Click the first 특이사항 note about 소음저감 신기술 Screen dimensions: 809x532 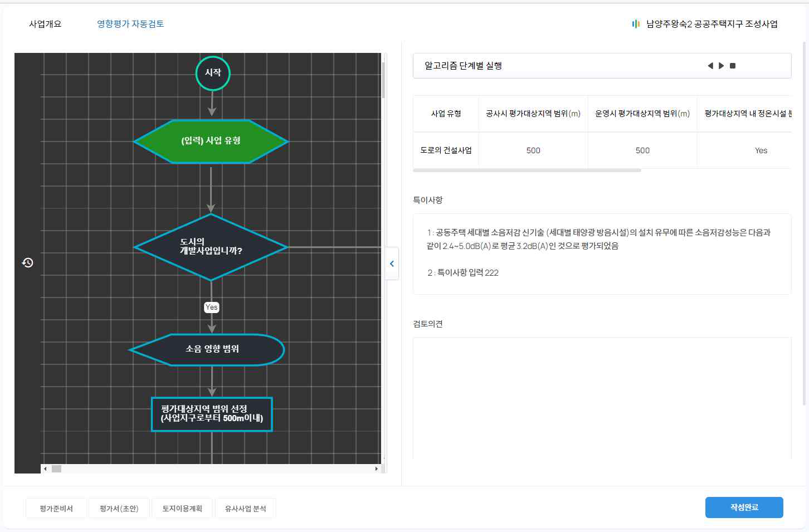(x=599, y=239)
